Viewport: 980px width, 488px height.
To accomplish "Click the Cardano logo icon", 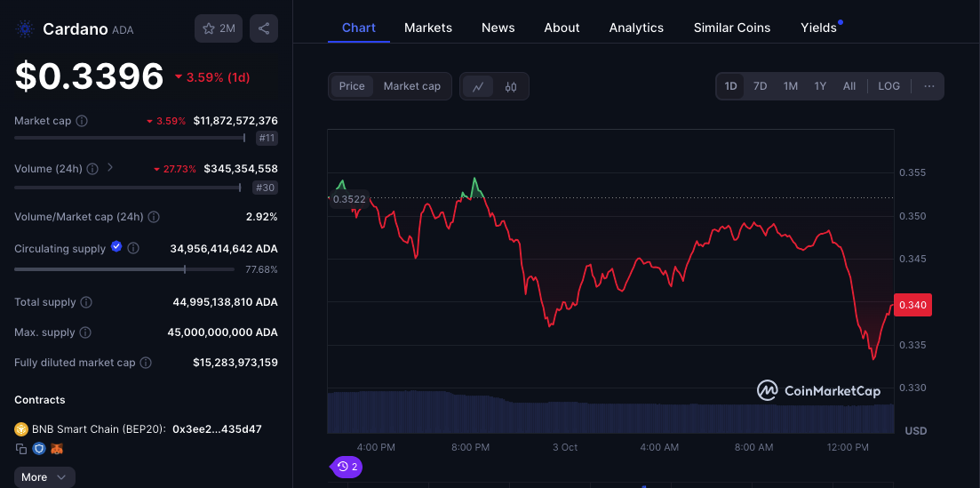I will click(25, 28).
